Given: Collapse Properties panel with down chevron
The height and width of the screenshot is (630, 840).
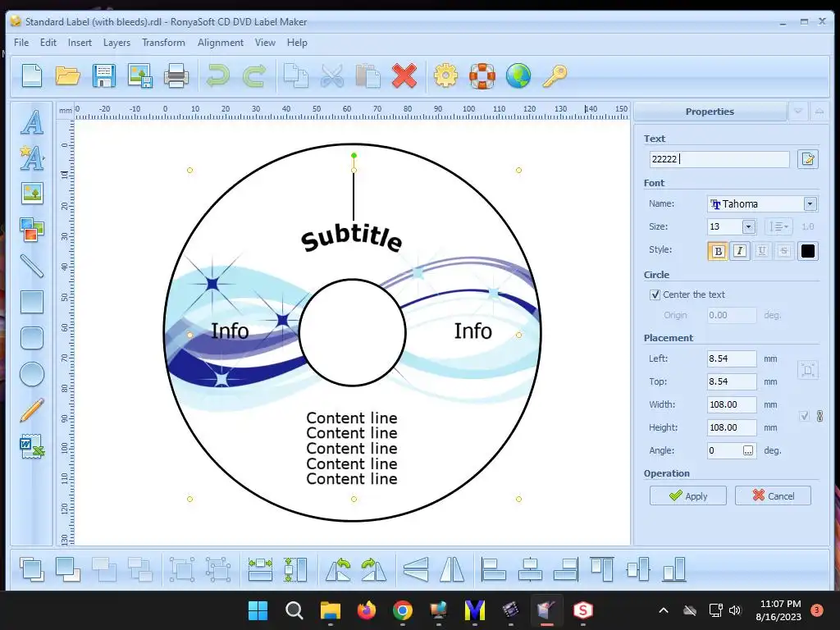Looking at the screenshot, I should tap(798, 112).
